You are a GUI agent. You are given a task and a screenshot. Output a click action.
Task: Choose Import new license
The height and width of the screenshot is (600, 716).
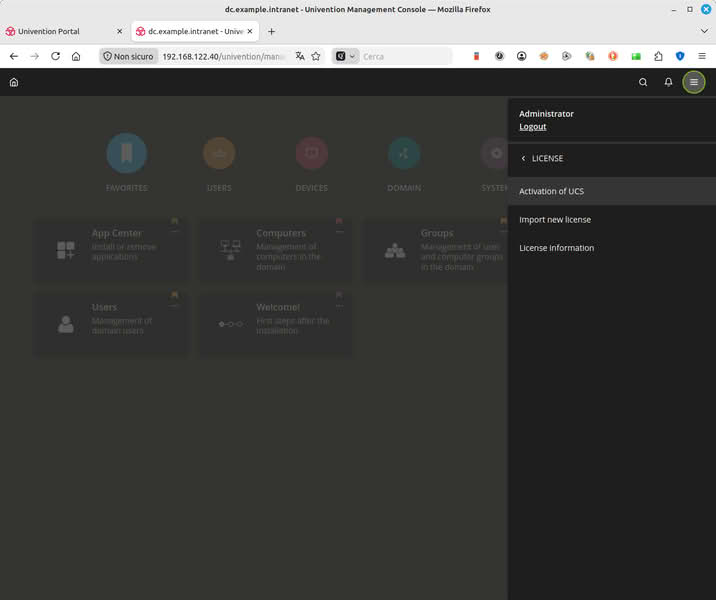coord(611,220)
